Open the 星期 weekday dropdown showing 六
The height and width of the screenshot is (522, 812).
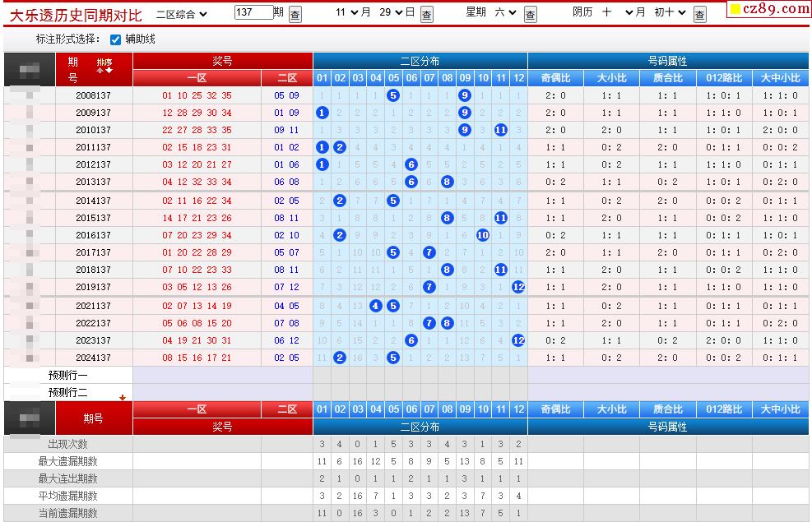pyautogui.click(x=505, y=12)
